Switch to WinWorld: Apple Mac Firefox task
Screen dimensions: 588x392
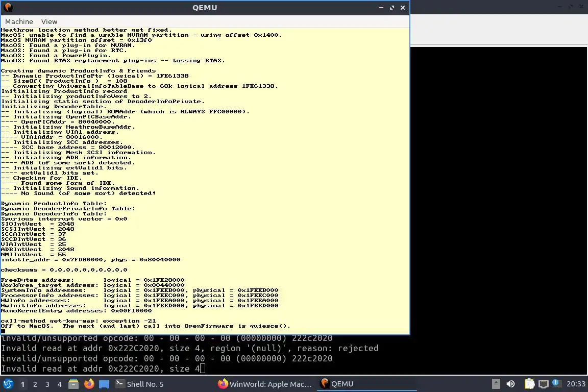point(265,384)
